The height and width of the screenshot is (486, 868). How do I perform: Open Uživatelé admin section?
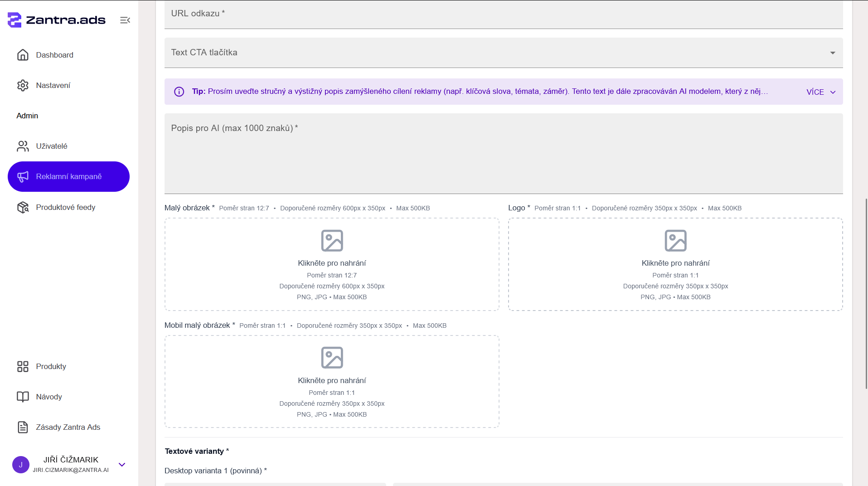tap(68, 146)
